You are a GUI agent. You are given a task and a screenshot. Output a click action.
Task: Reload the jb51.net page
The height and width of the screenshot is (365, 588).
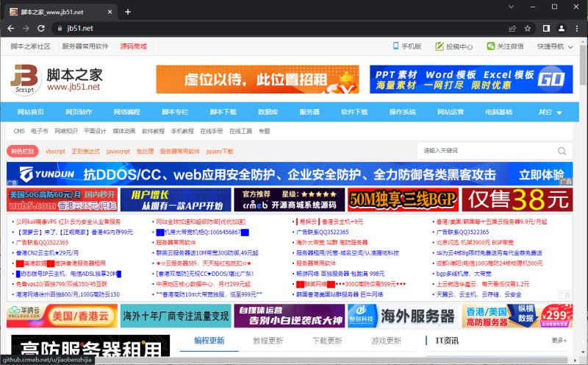click(x=41, y=28)
